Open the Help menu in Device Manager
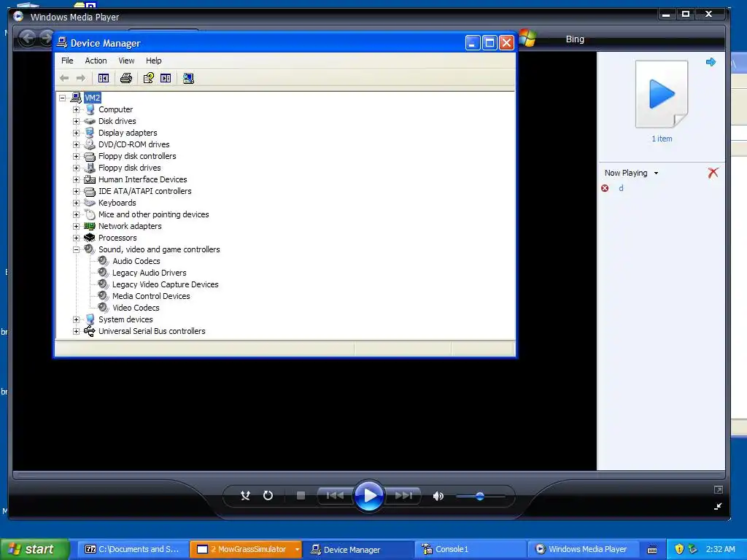The width and height of the screenshot is (747, 560). point(153,61)
